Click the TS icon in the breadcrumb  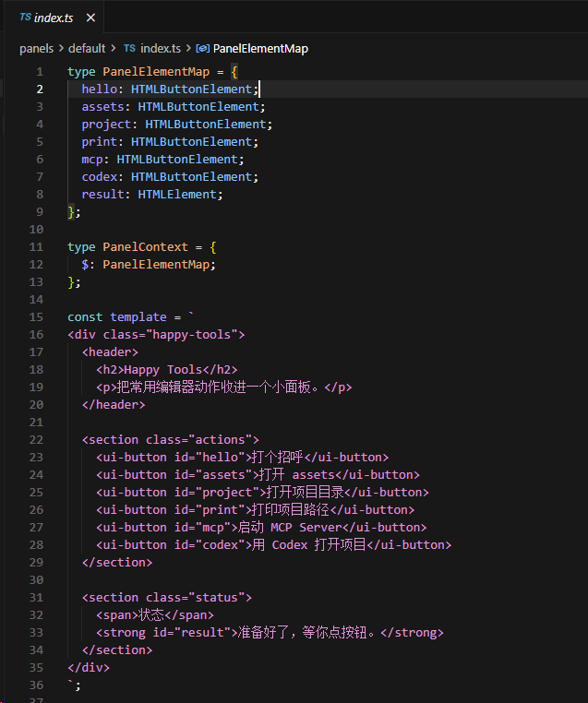129,48
